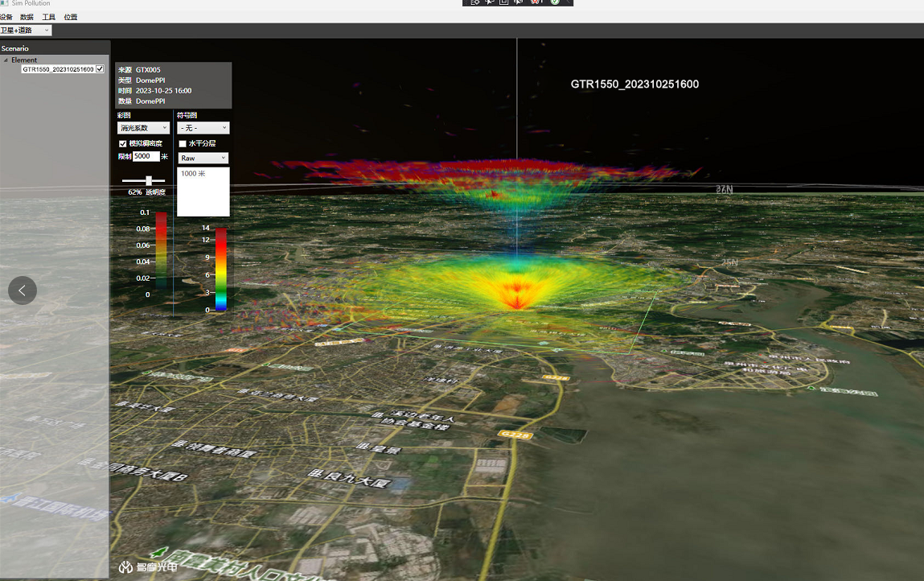Click the transparency slider handle
924x581 pixels.
point(149,181)
